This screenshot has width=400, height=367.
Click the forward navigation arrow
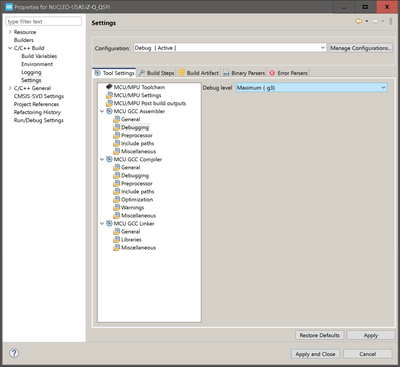(375, 21)
